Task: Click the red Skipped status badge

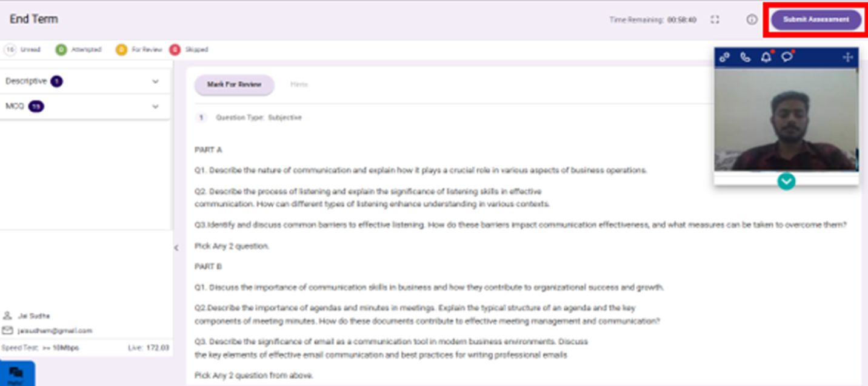Action: click(x=175, y=50)
